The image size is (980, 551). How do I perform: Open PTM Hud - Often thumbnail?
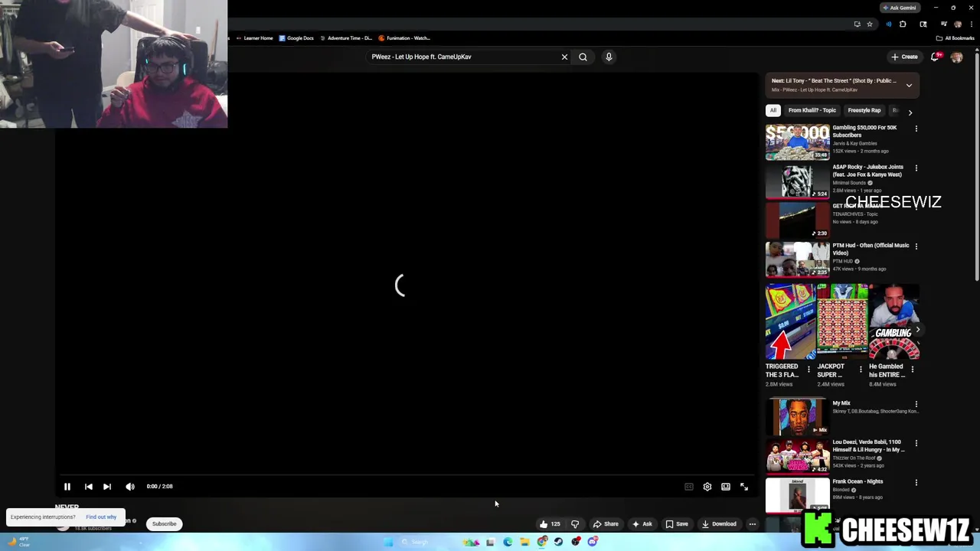(x=797, y=260)
